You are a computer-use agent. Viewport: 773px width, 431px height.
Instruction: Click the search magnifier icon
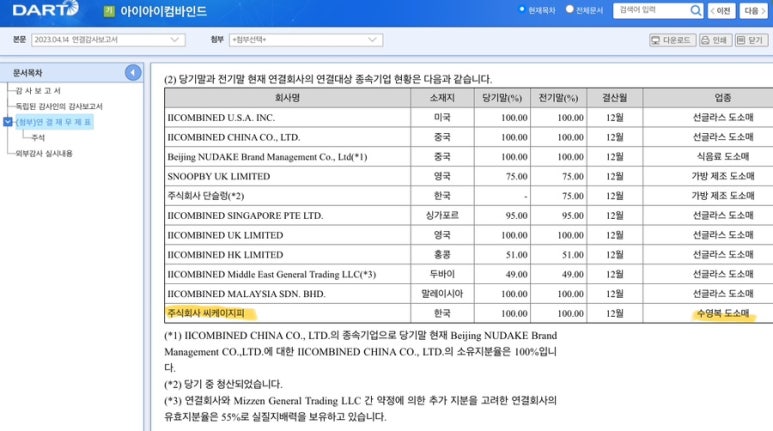(695, 10)
